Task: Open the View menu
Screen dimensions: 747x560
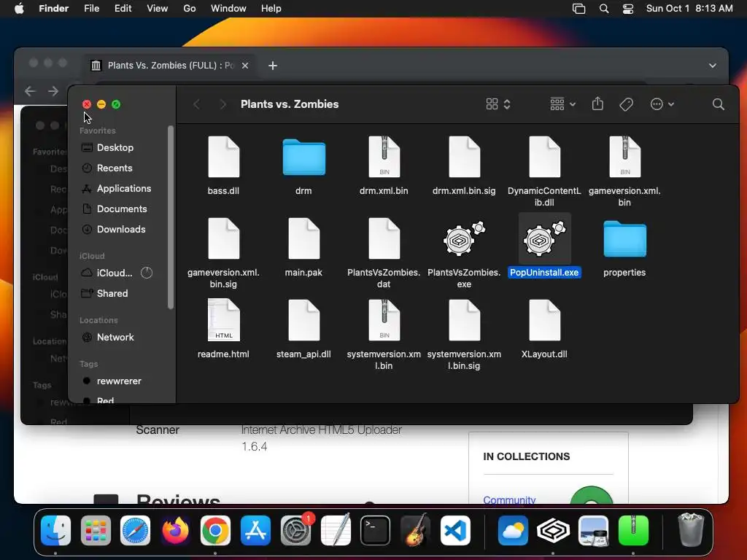Action: (x=158, y=9)
